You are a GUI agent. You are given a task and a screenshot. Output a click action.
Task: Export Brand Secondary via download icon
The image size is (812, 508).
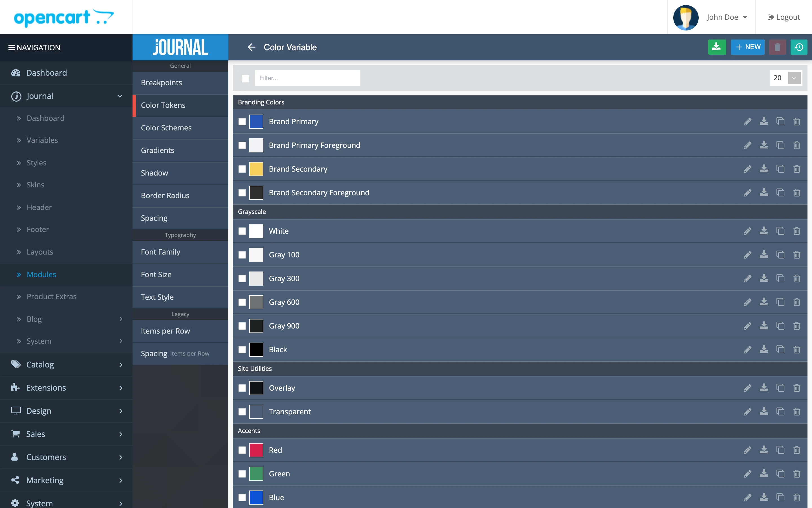tap(764, 169)
